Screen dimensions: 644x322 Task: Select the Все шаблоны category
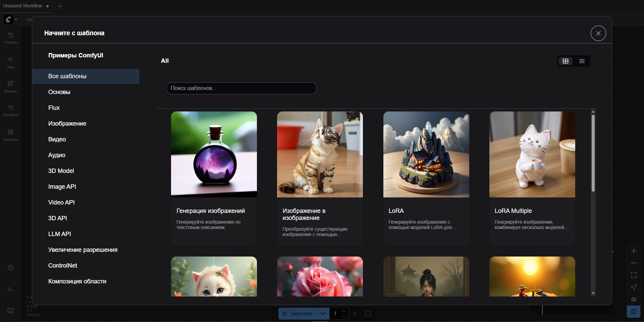pos(86,76)
